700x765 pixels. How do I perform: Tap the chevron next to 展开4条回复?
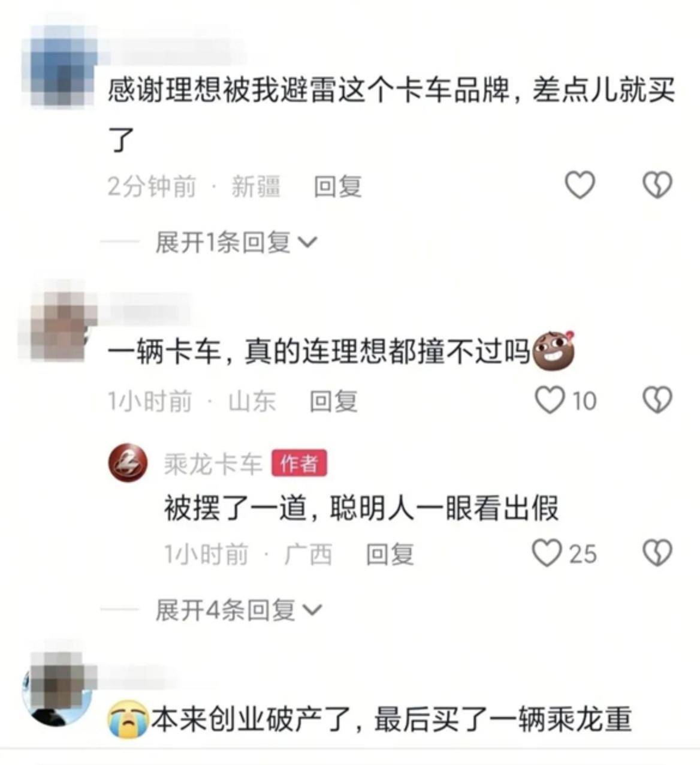click(x=312, y=611)
